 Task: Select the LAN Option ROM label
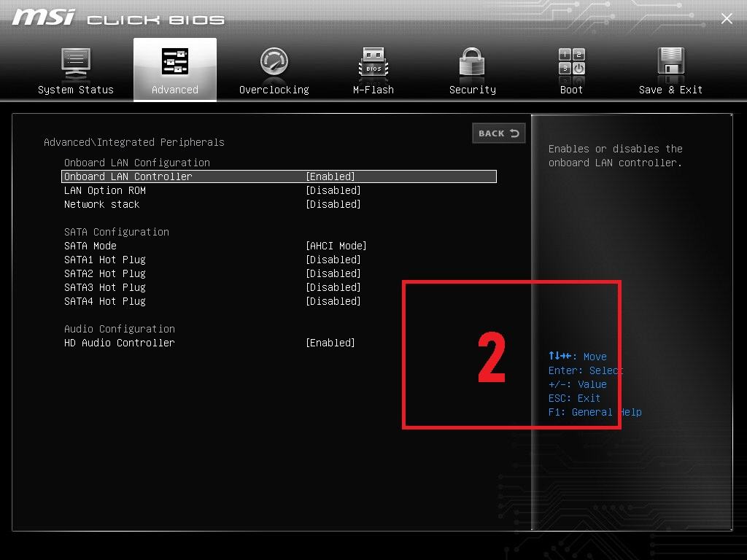[x=105, y=190]
